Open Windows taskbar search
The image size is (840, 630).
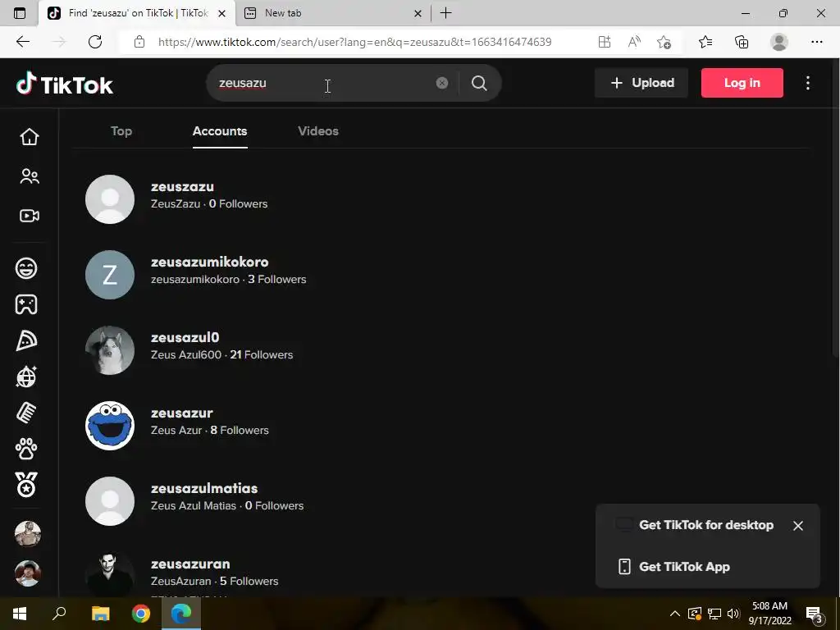tap(59, 614)
